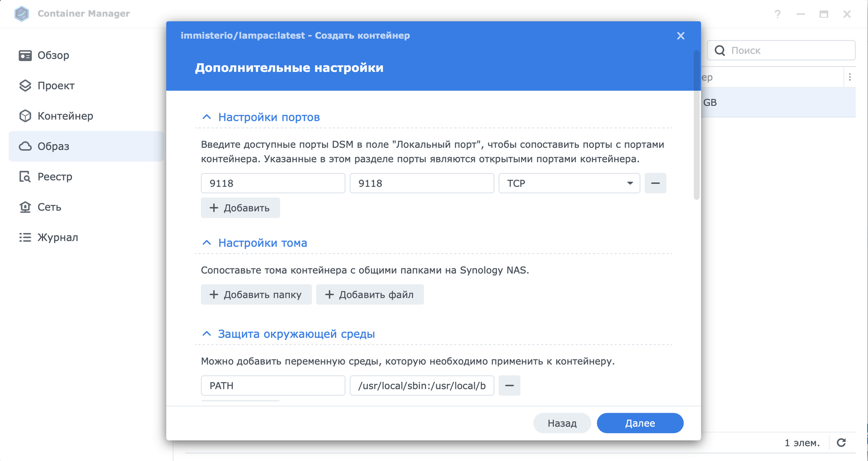Collapse the Настройки тома section

[206, 243]
